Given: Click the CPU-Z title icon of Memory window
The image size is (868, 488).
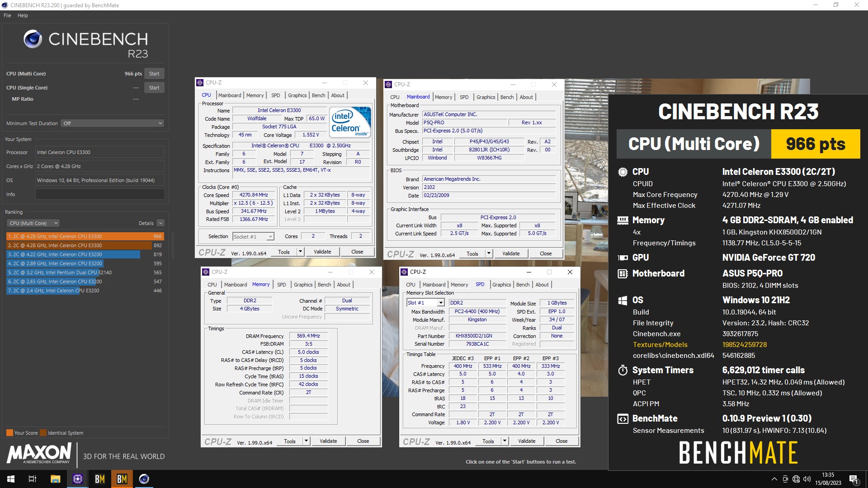Looking at the screenshot, I should click(206, 272).
